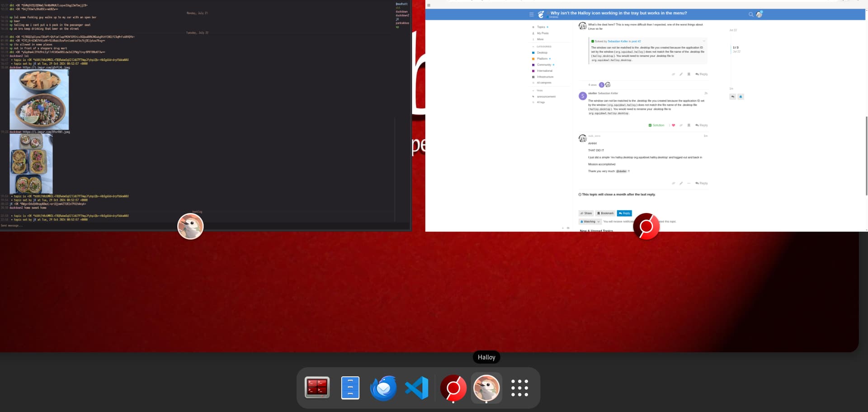
Task: Click the forum topic title in the header
Action: [618, 13]
